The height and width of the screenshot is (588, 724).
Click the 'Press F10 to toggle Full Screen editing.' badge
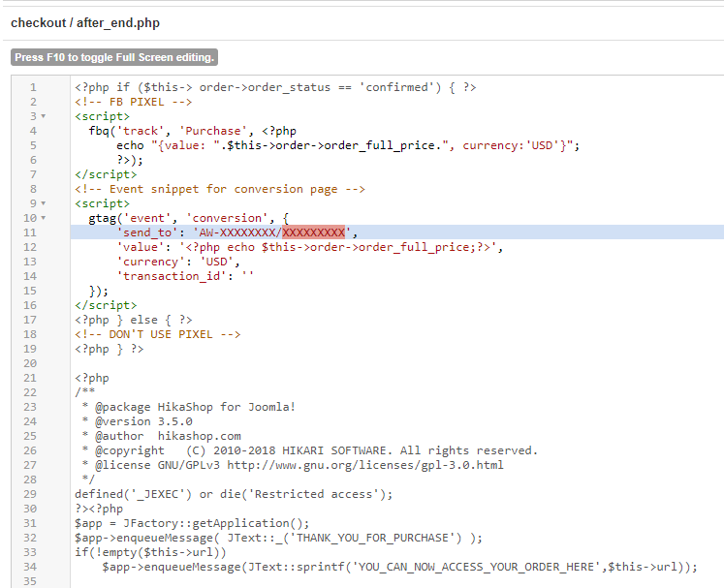pyautogui.click(x=114, y=57)
